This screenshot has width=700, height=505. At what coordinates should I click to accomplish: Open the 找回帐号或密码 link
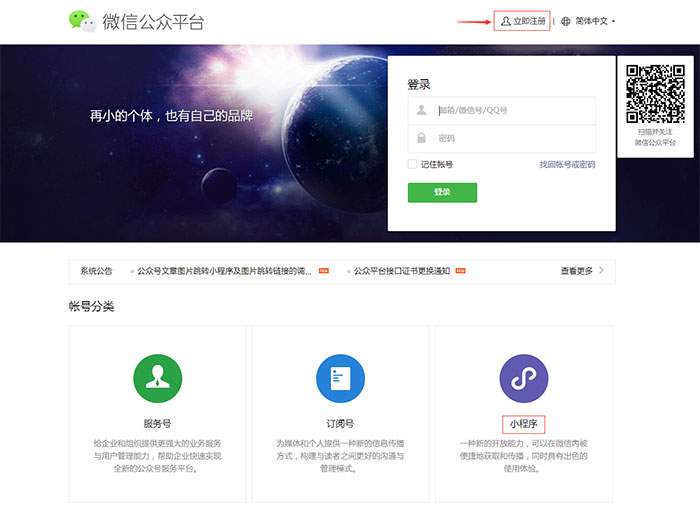point(567,164)
